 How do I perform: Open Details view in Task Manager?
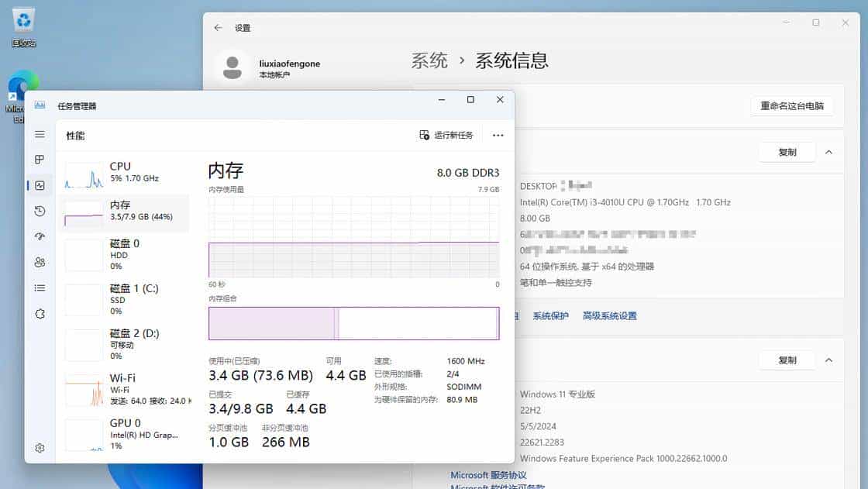click(40, 288)
